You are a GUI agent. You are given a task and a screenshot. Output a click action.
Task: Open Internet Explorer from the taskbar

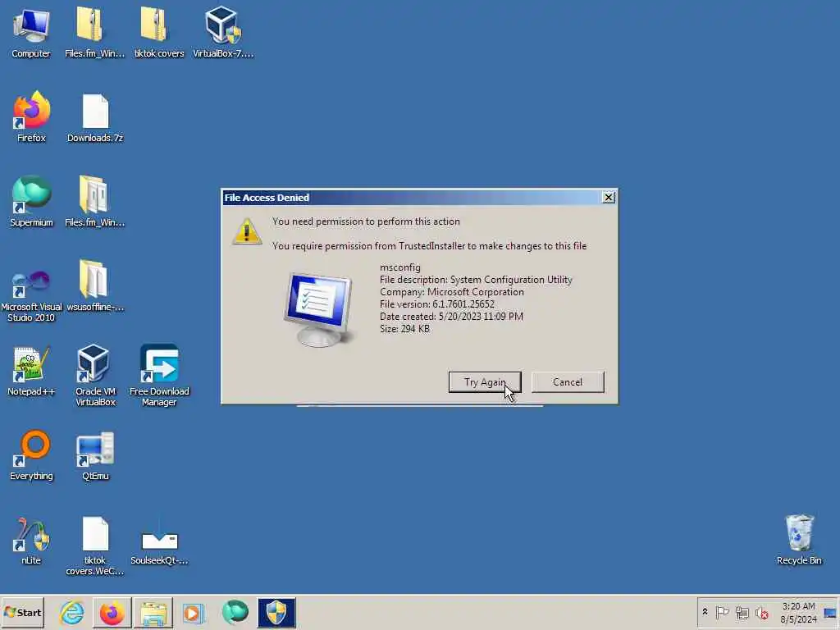[72, 612]
